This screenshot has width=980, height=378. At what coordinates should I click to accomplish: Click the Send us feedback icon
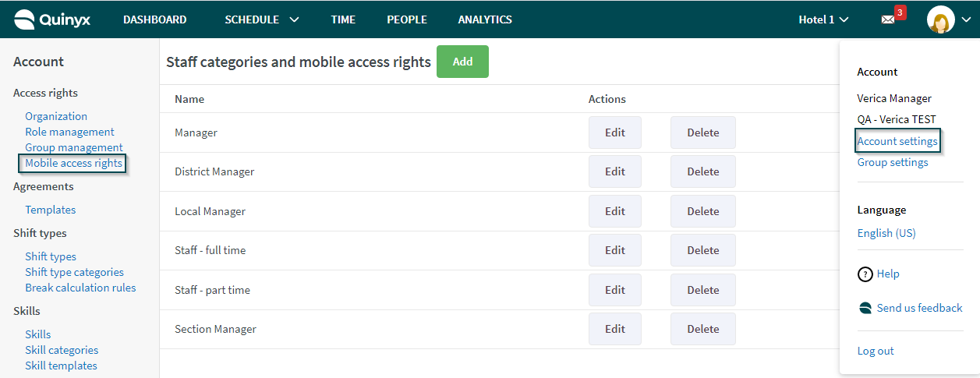865,308
